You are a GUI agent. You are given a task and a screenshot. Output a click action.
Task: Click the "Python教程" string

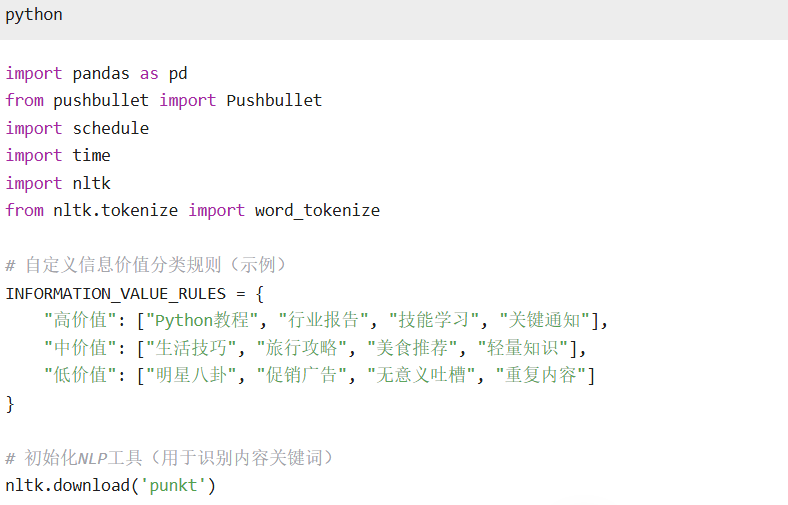[202, 320]
